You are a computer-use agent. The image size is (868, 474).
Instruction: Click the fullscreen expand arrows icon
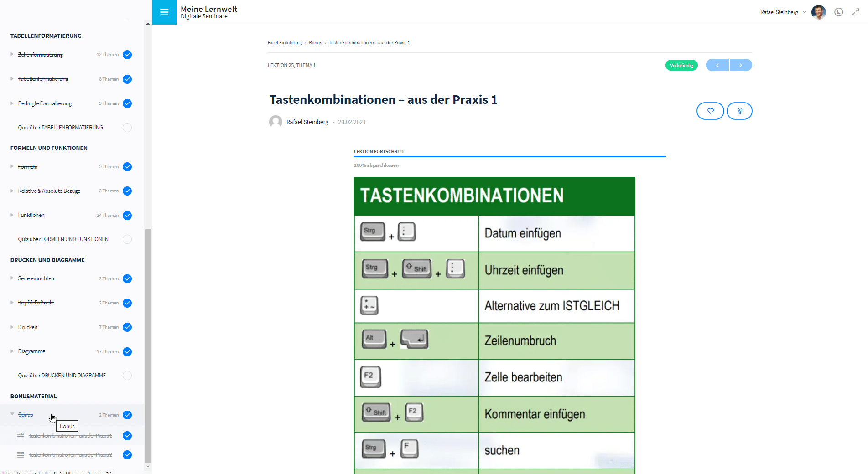click(x=855, y=12)
